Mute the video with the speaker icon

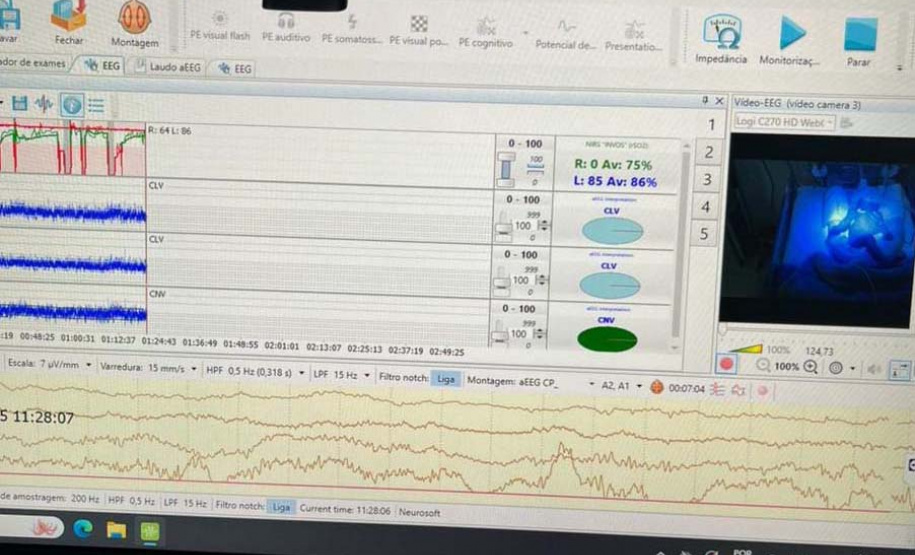click(x=874, y=369)
